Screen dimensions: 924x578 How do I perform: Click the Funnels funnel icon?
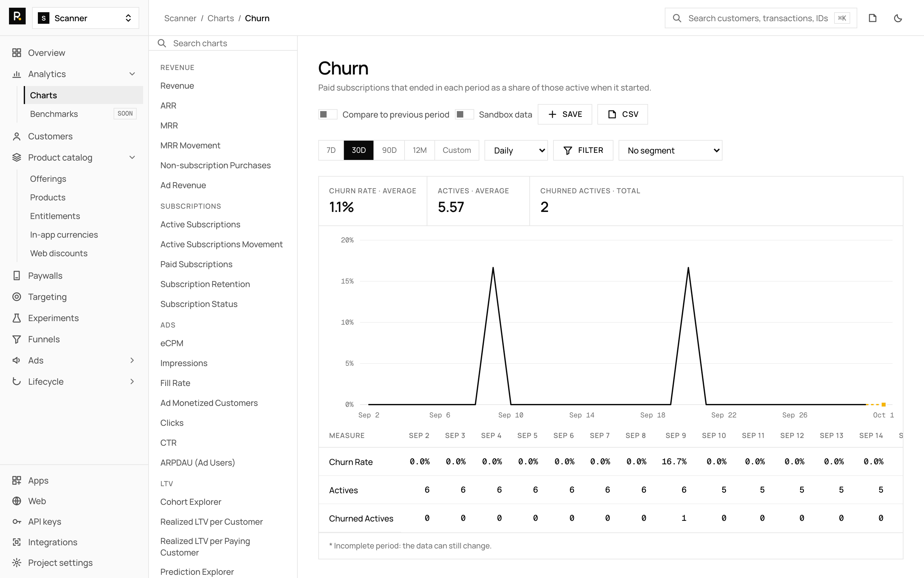(x=16, y=339)
